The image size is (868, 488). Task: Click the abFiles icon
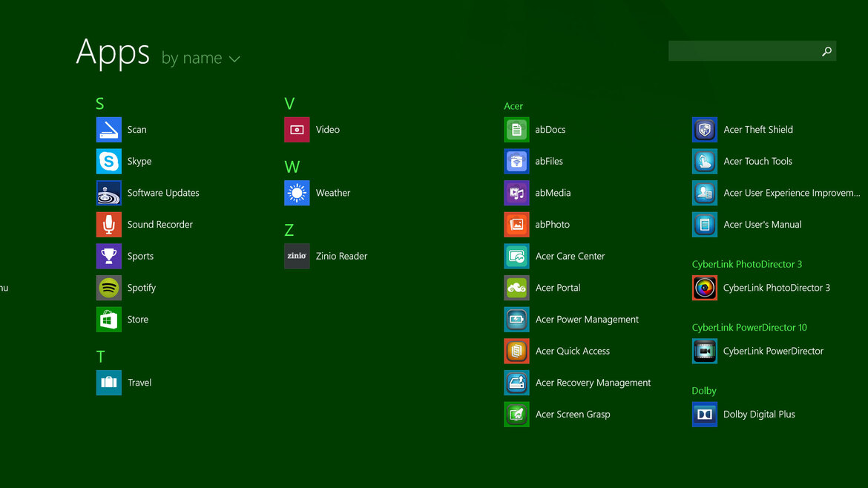coord(516,161)
